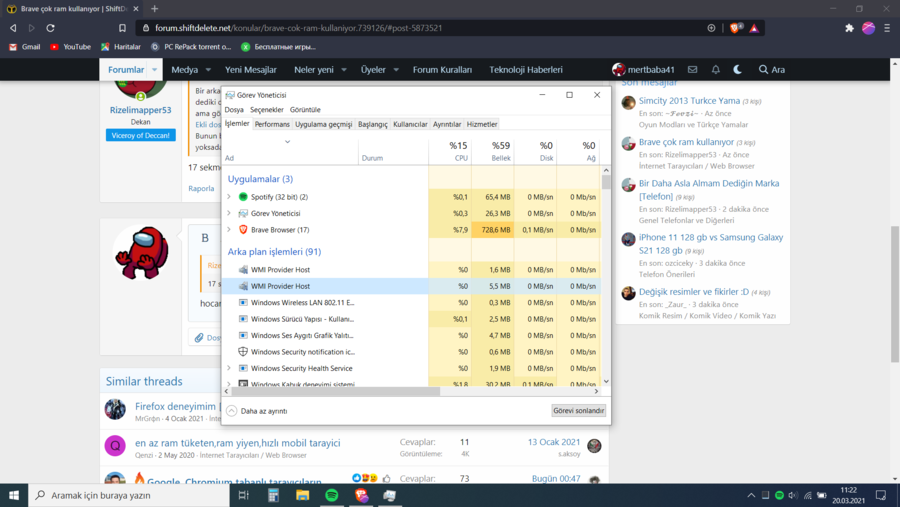Open new browser tab with plus
Screen dimensions: 900x507
[154, 9]
